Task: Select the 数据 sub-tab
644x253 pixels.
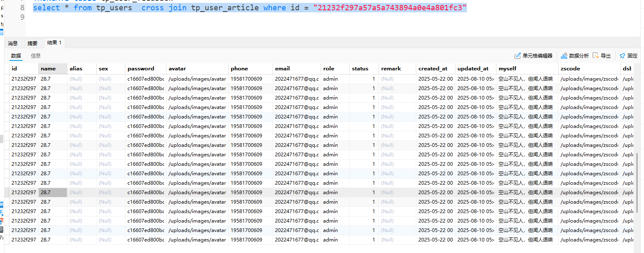Action: pos(16,56)
